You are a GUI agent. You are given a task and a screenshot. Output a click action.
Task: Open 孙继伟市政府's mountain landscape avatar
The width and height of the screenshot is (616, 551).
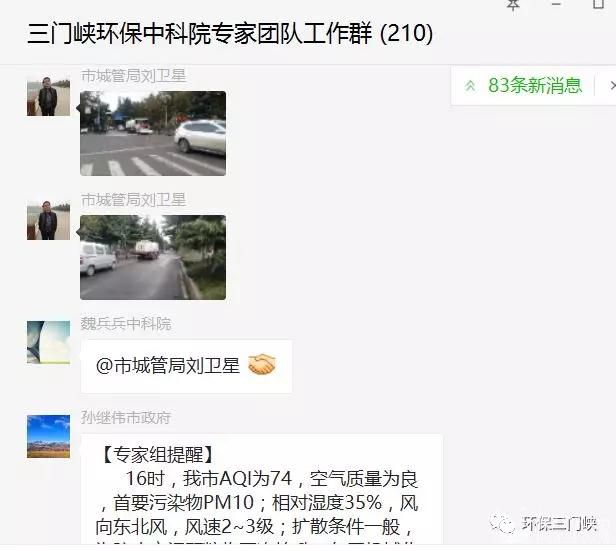[x=48, y=436]
